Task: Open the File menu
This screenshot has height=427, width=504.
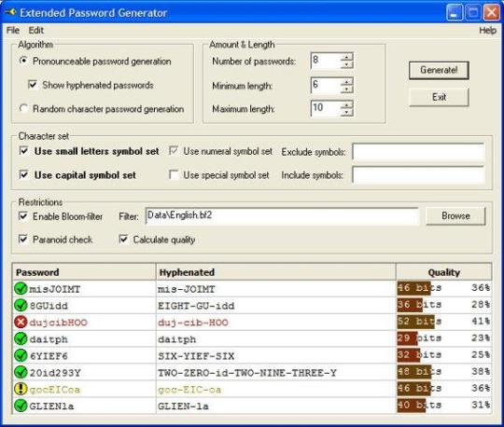Action: [x=13, y=30]
